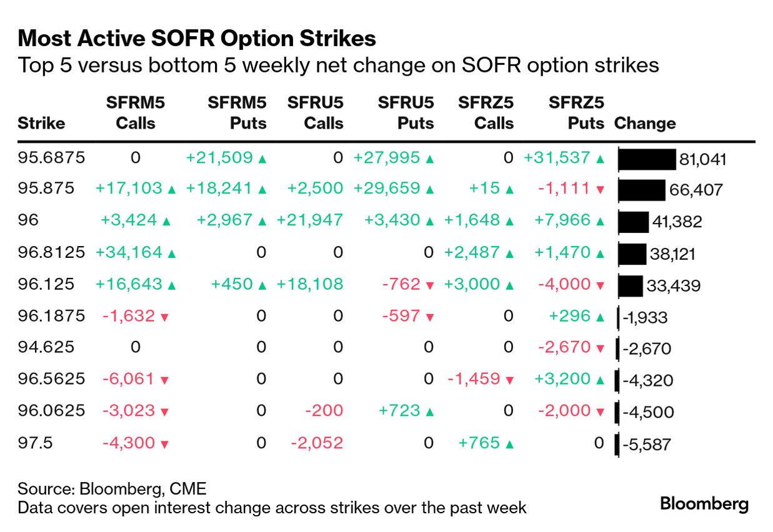Select the 96.8125 strike row label

[x=51, y=252]
